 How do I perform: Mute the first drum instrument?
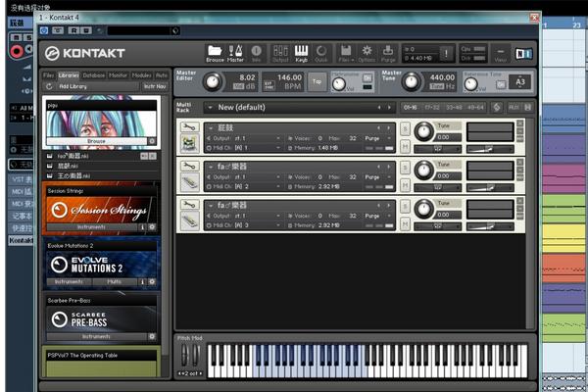point(405,146)
